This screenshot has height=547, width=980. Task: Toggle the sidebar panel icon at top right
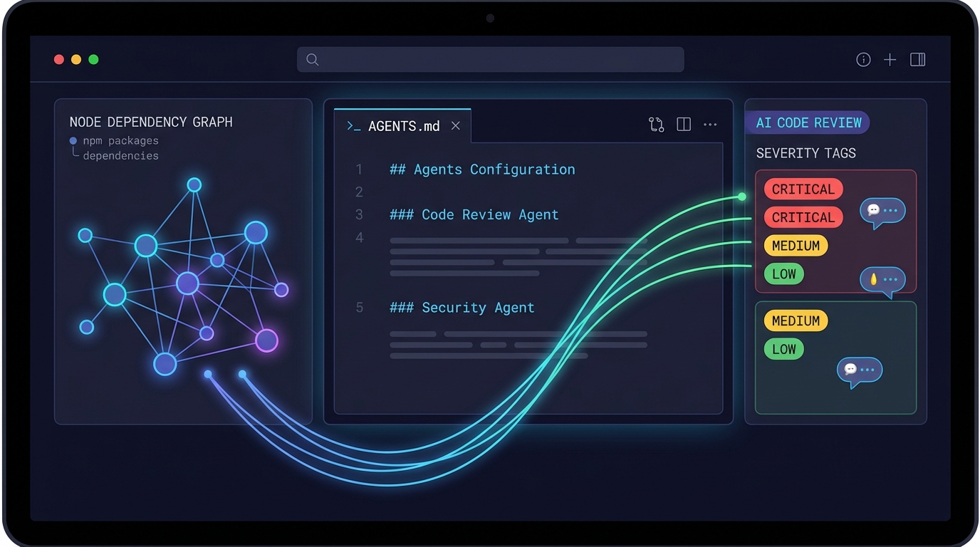917,60
